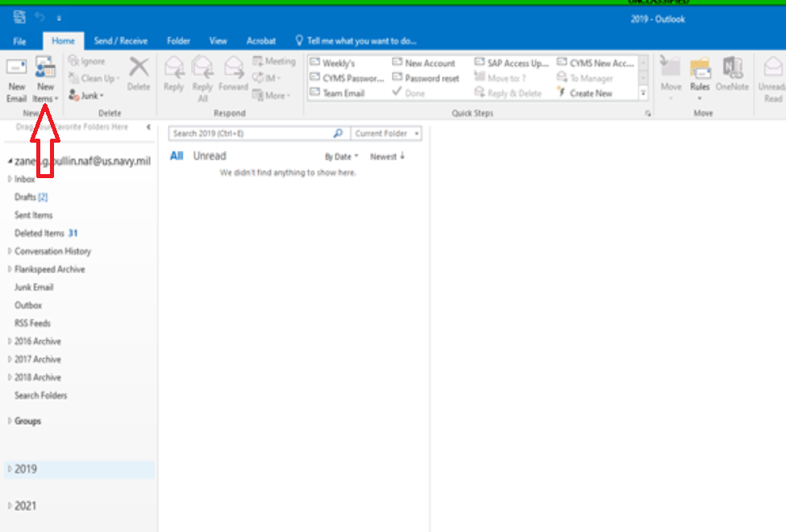Open the Acrobat ribbon tab
This screenshot has height=532, width=786.
[x=261, y=40]
